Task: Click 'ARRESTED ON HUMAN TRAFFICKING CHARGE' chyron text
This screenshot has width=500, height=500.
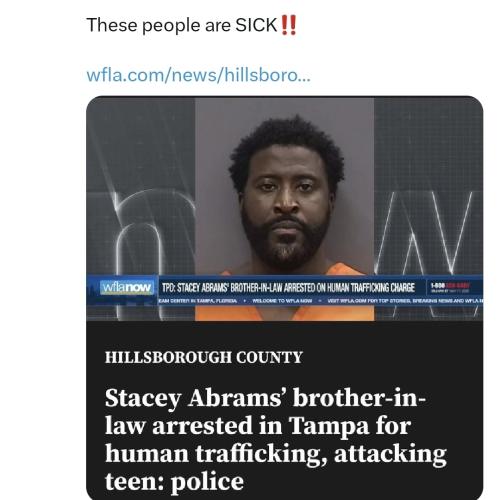Action: (349, 287)
